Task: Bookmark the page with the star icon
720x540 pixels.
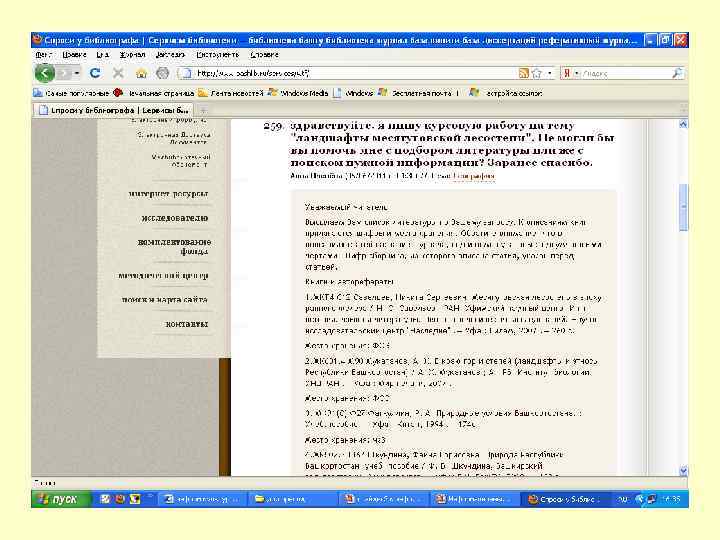Action: 536,73
